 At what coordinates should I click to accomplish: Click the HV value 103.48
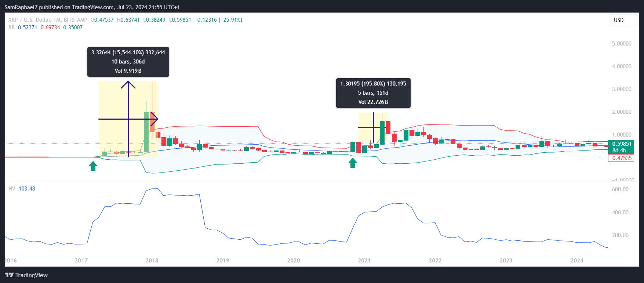(x=27, y=189)
